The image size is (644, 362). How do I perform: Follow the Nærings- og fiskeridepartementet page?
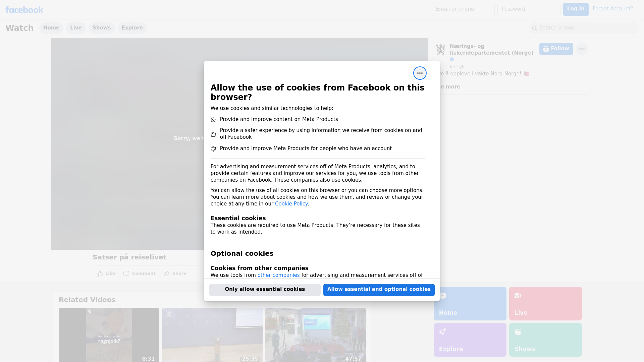tap(556, 49)
